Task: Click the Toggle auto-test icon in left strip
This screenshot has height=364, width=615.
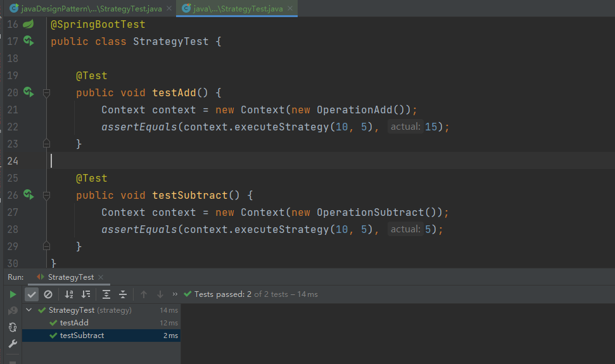Action: 13,327
